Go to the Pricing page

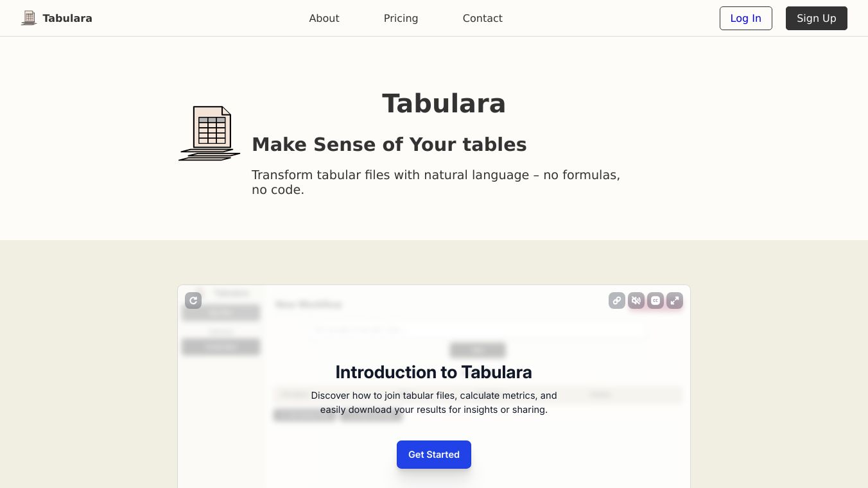click(x=401, y=18)
